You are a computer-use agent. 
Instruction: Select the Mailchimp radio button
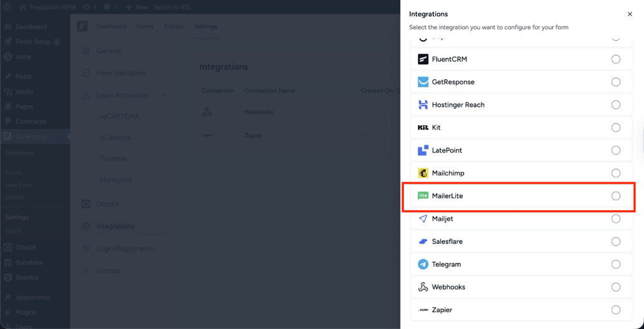point(616,174)
